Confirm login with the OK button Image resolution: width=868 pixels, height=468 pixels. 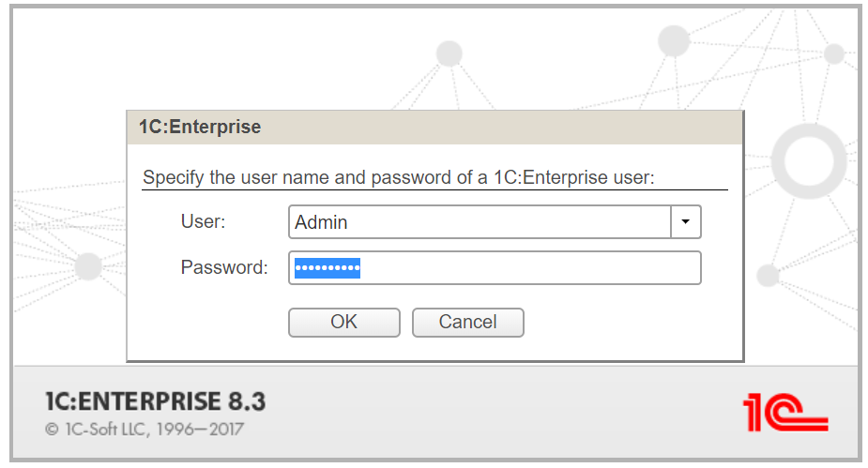point(343,322)
